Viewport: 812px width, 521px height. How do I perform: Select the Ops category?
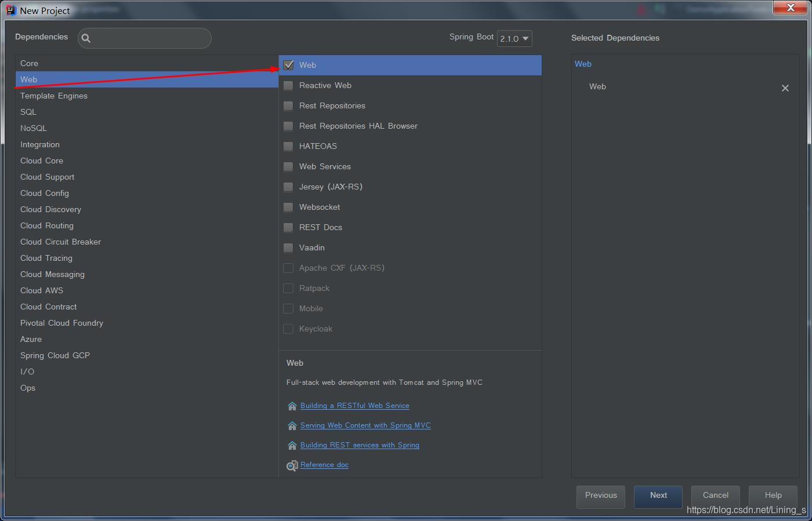147,388
